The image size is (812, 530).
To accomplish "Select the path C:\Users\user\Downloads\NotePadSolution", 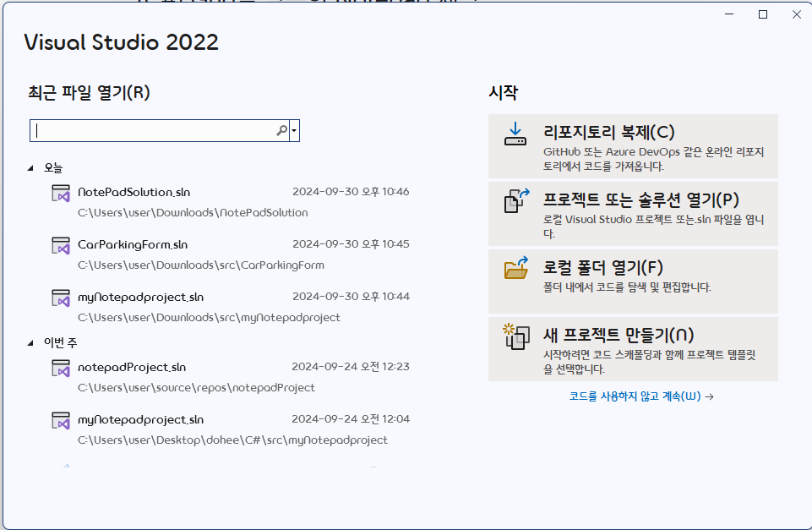I will coord(193,213).
